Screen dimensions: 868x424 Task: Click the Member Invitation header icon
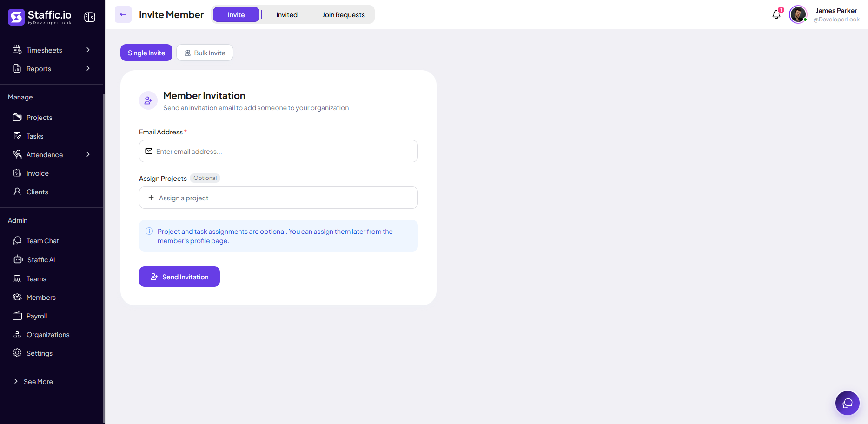[x=148, y=100]
